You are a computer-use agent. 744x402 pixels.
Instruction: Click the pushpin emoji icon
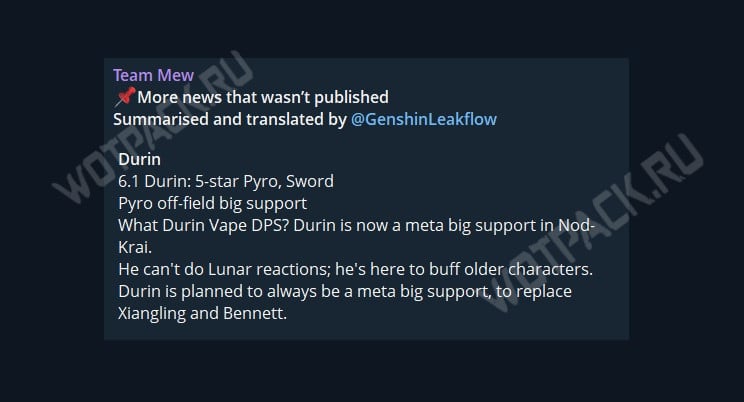pyautogui.click(x=125, y=97)
